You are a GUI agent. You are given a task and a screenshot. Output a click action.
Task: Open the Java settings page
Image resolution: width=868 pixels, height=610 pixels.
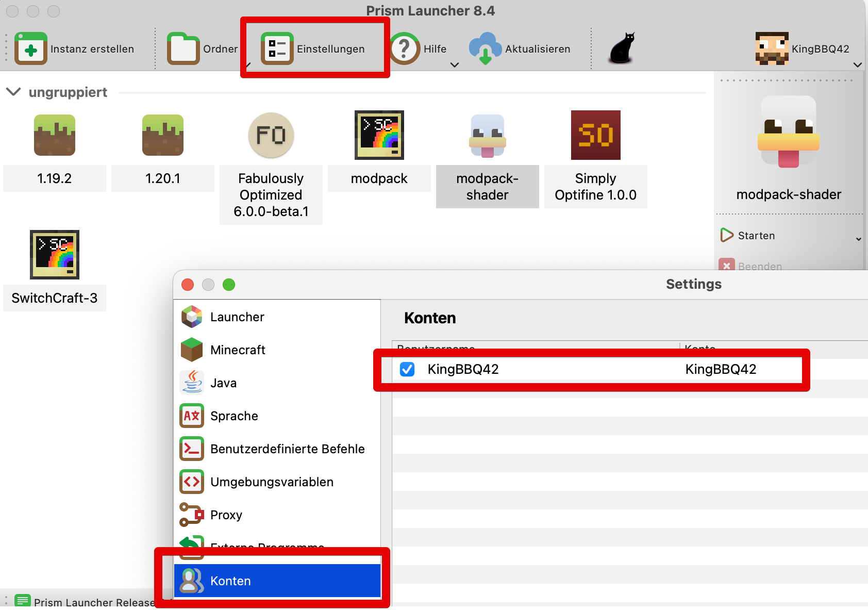pyautogui.click(x=224, y=383)
